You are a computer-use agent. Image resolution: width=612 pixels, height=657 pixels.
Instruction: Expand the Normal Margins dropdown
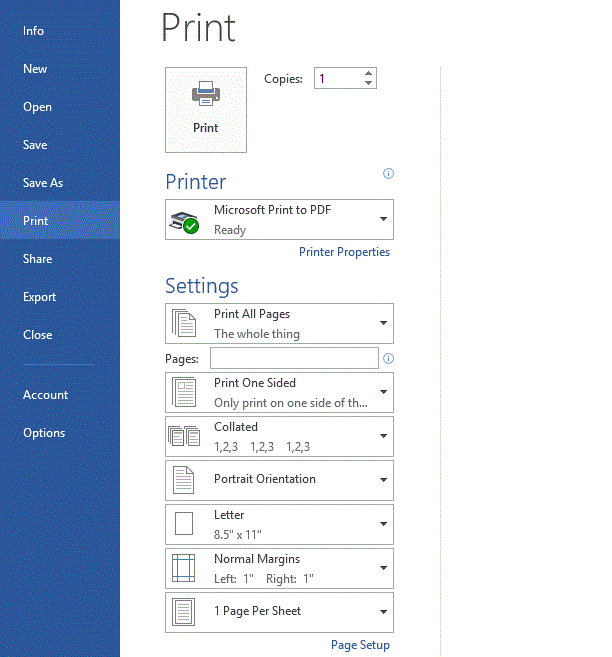[279, 569]
